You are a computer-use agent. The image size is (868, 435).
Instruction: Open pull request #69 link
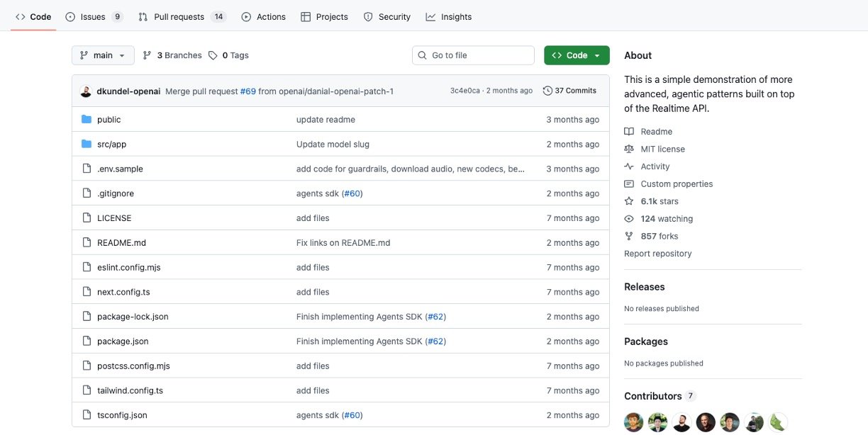(247, 91)
